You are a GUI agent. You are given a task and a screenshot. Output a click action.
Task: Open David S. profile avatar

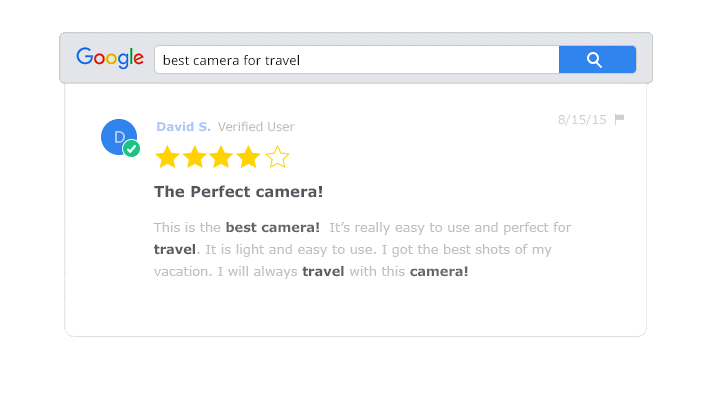[x=118, y=137]
